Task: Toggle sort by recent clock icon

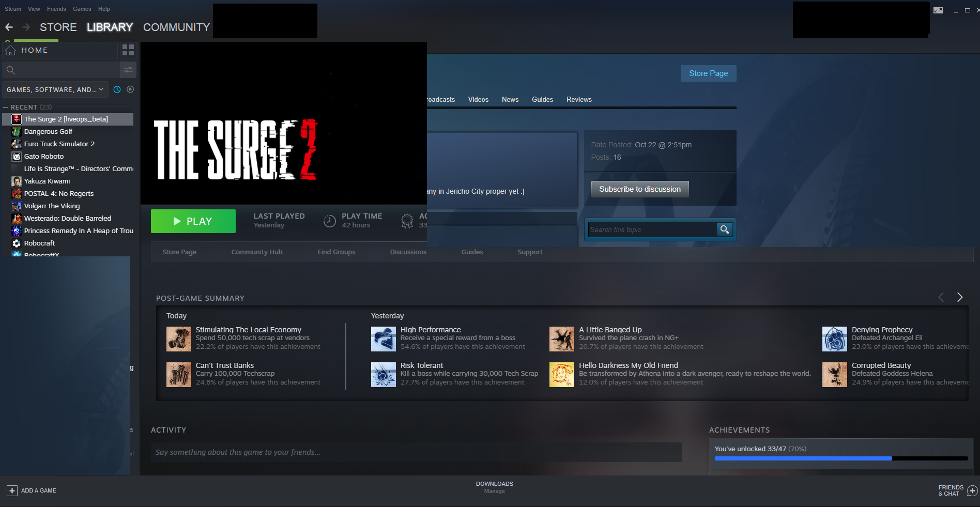Action: click(117, 89)
